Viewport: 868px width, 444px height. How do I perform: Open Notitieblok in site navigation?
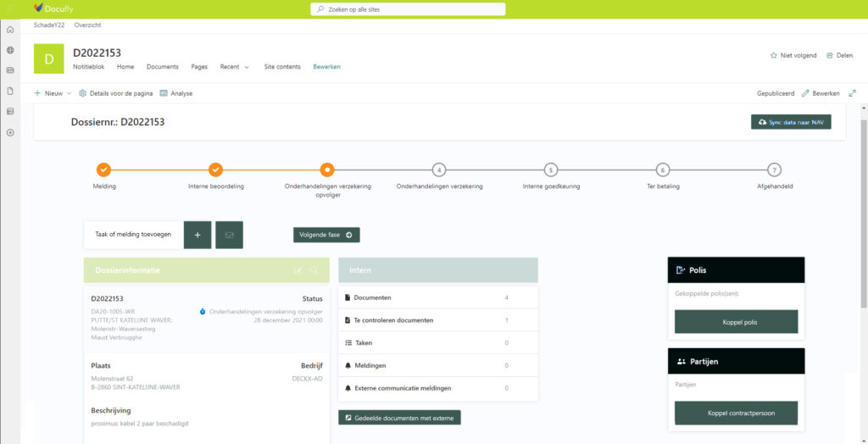(88, 66)
